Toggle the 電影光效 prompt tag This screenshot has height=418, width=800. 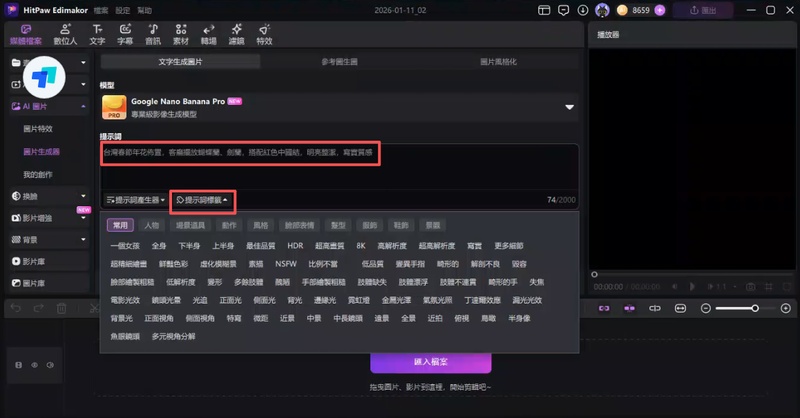pos(125,300)
